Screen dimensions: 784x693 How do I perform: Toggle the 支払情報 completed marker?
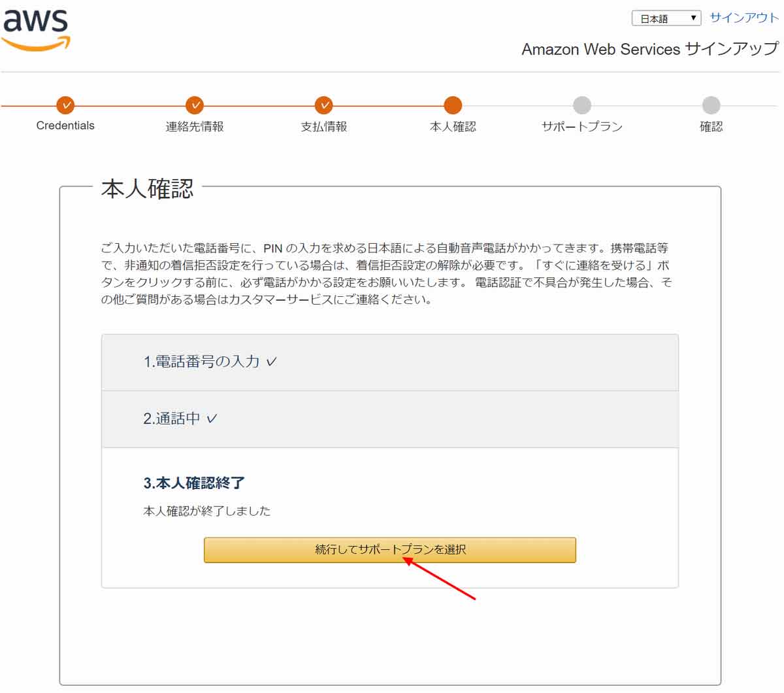click(323, 105)
